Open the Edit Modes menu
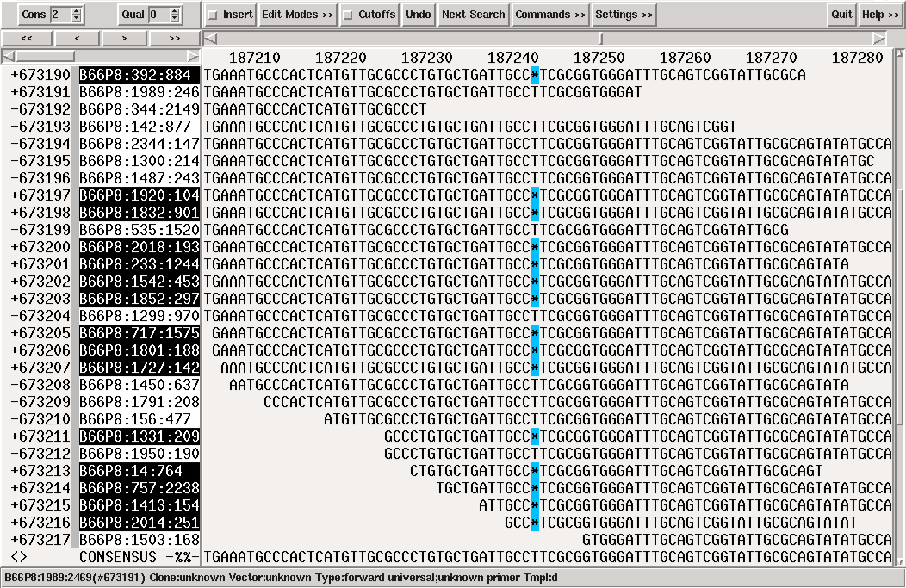906x588 pixels. 297,15
